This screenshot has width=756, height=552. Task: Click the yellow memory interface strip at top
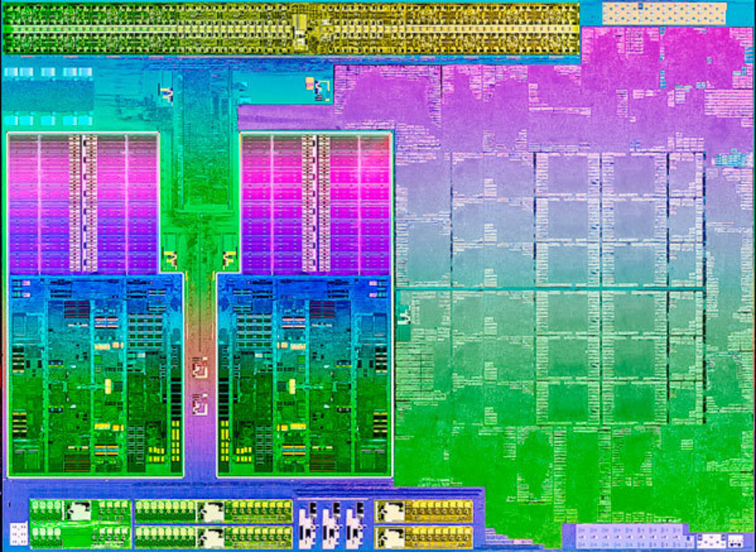(x=291, y=28)
